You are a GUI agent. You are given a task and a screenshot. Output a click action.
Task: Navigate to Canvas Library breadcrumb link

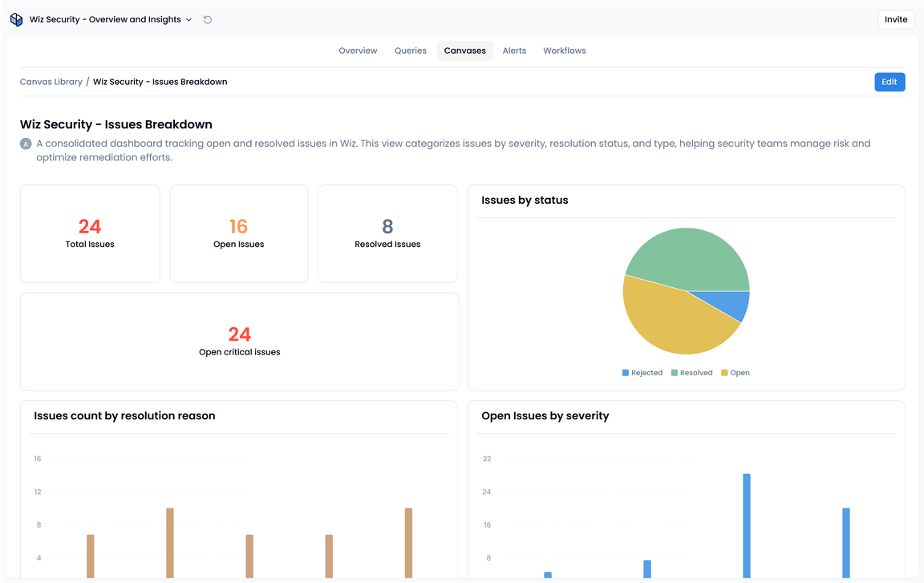click(x=51, y=82)
